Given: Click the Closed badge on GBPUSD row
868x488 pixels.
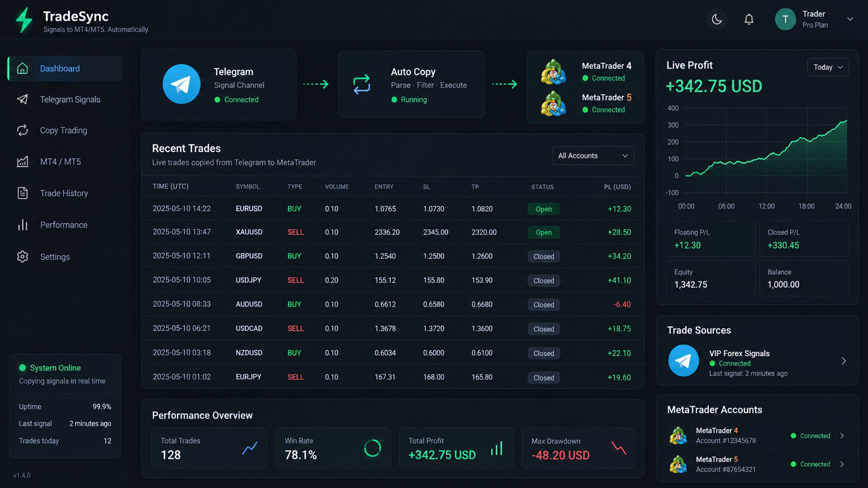Looking at the screenshot, I should (544, 257).
